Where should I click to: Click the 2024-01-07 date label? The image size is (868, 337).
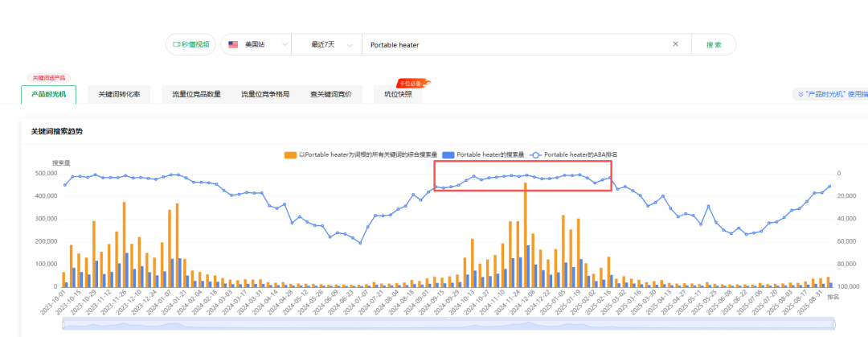click(x=159, y=302)
